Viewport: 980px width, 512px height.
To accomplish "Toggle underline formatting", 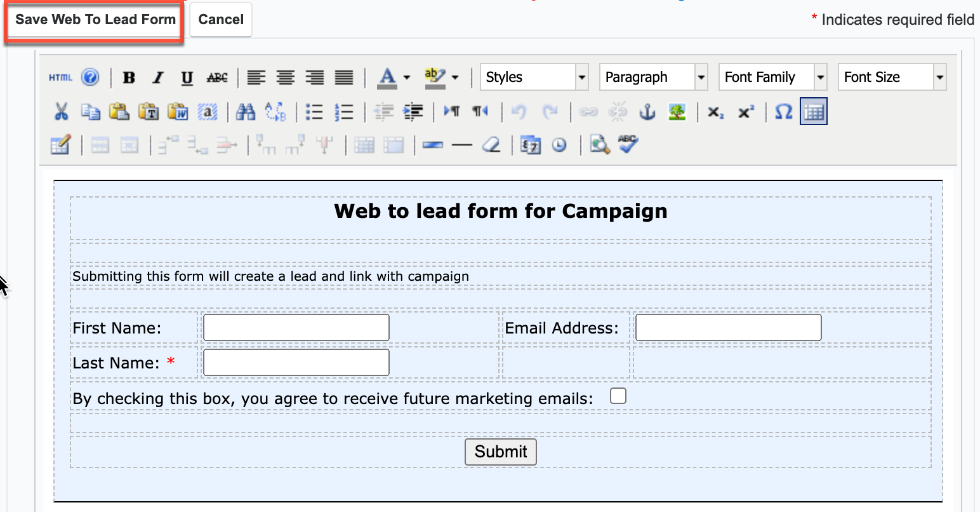I will (x=187, y=77).
